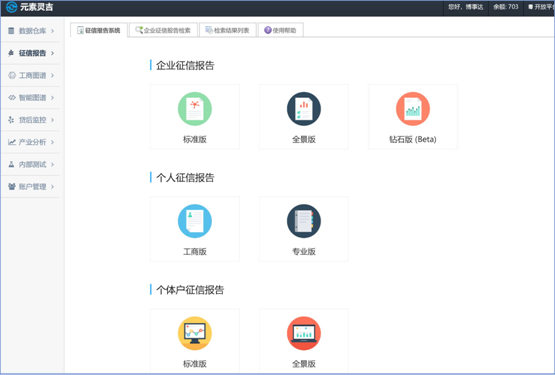Click 钻石版 (Beta) label text
This screenshot has height=375, width=555.
point(413,139)
